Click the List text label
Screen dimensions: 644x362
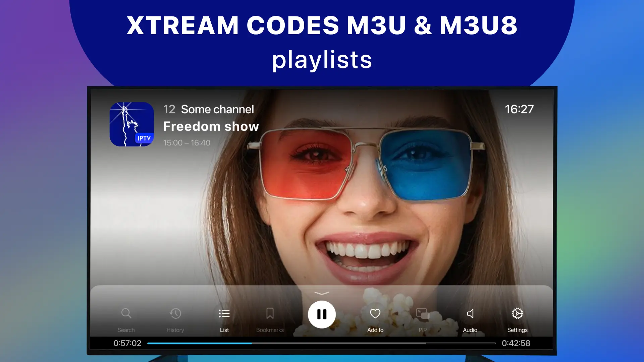tap(224, 330)
